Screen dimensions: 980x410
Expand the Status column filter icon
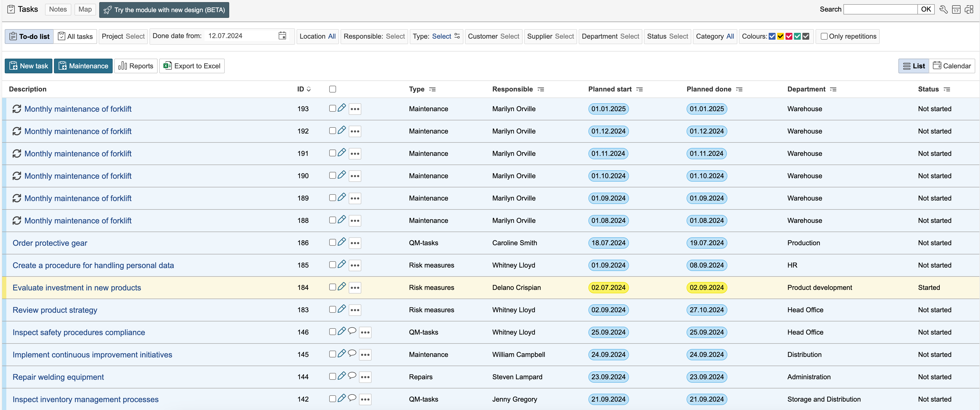pyautogui.click(x=947, y=89)
